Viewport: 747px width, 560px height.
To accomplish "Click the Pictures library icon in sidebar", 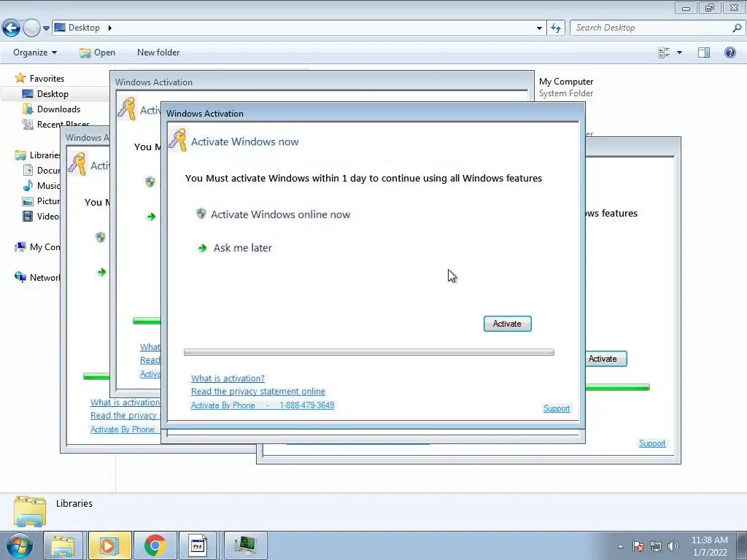I will [28, 201].
